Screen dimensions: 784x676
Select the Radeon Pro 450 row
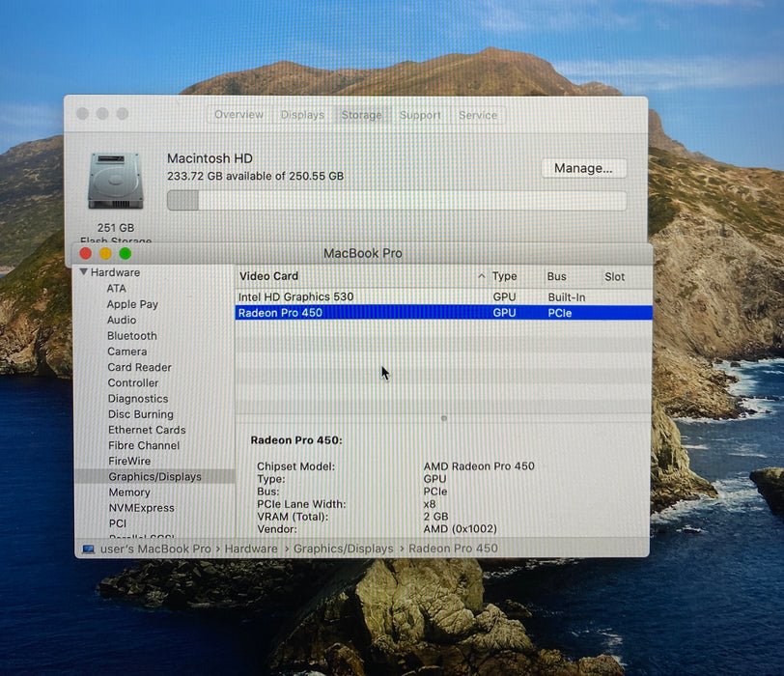tap(443, 313)
